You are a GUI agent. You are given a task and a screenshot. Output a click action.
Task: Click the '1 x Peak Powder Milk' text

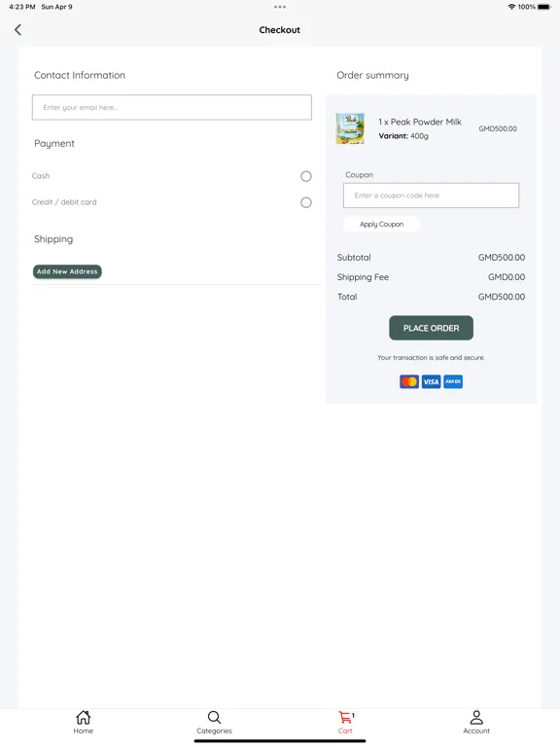[420, 122]
